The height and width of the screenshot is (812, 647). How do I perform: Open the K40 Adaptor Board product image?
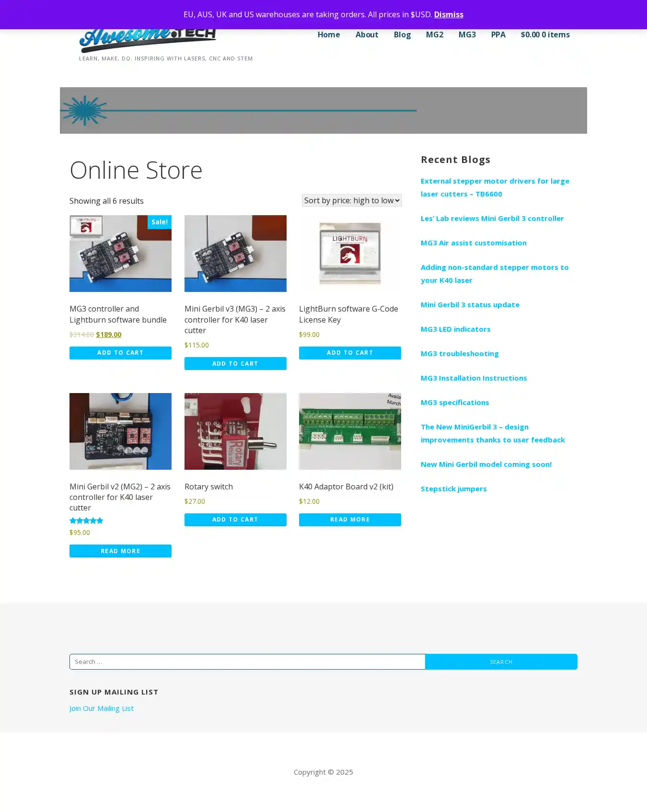tap(350, 431)
